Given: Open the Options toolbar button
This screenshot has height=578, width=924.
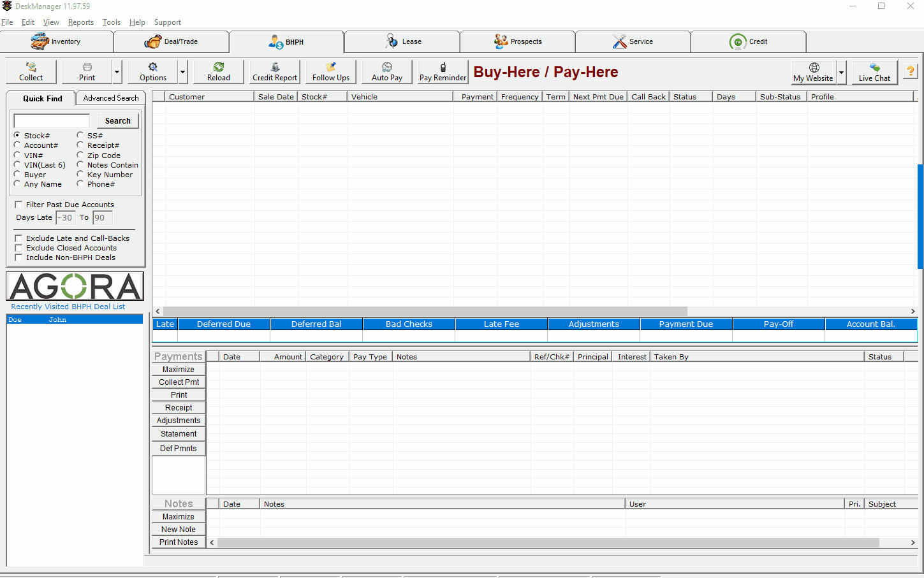Looking at the screenshot, I should pyautogui.click(x=153, y=71).
